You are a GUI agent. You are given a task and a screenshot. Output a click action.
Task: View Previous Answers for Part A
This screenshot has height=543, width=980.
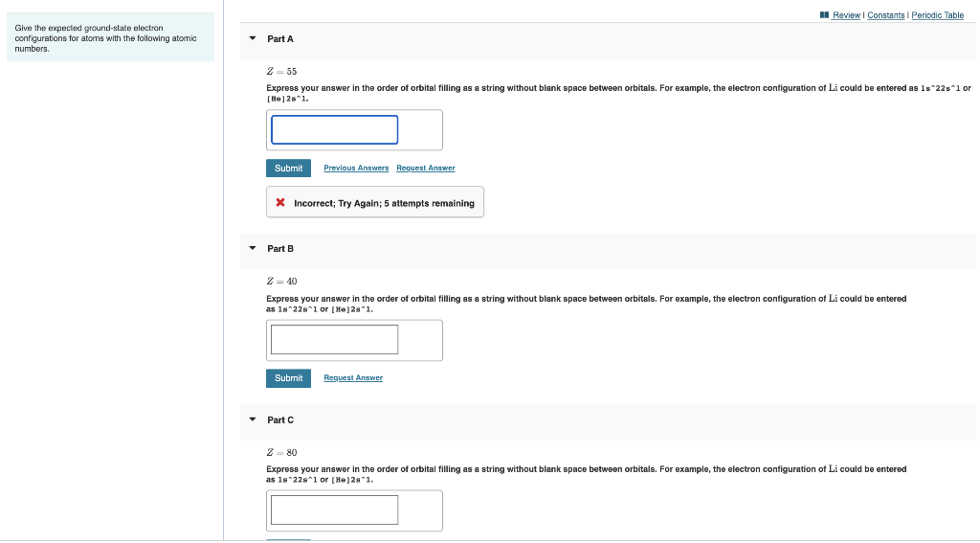[356, 168]
